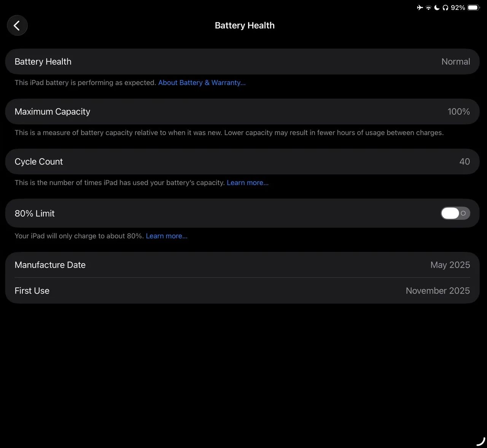Open Learn more link under Cycle Count
Image resolution: width=487 pixels, height=448 pixels.
coord(248,183)
